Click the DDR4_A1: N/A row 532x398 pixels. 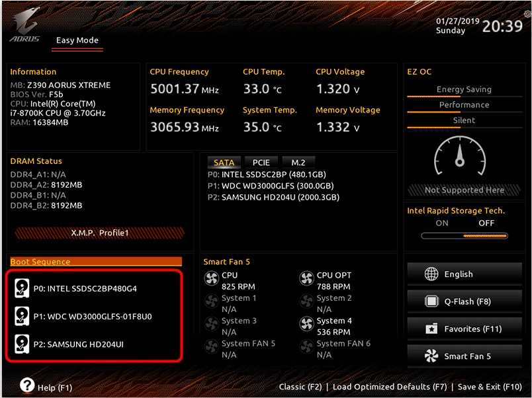click(x=38, y=175)
